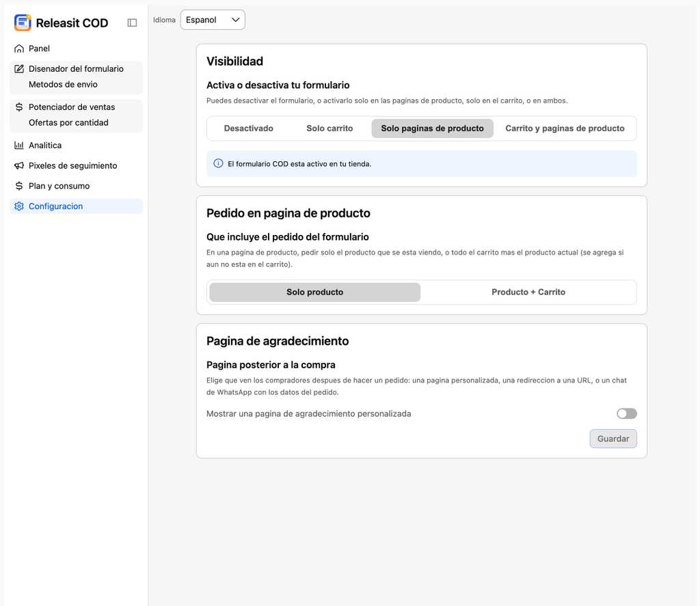Screen dimensions: 700x606
Task: Click the Visibilidad heading
Action: click(x=235, y=61)
